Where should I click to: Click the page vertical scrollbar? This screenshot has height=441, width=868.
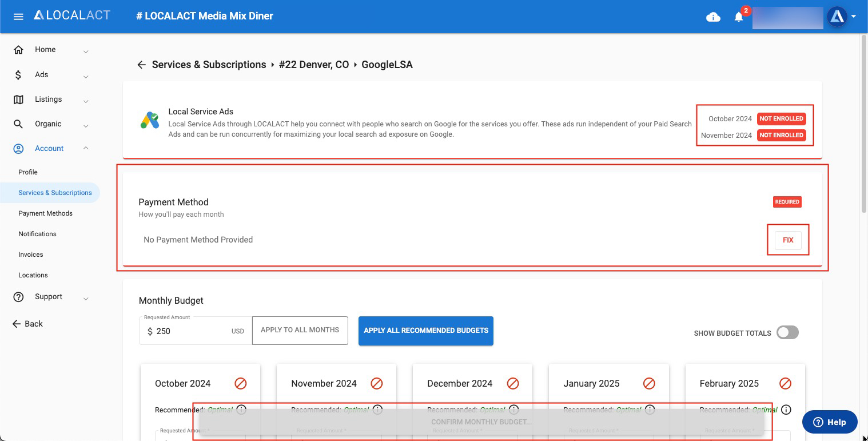(864, 123)
